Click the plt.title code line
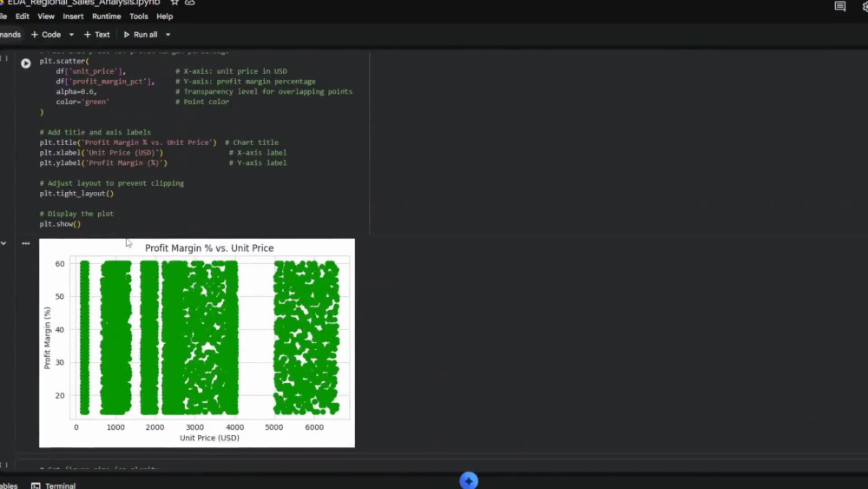Image resolution: width=868 pixels, height=489 pixels. point(128,142)
